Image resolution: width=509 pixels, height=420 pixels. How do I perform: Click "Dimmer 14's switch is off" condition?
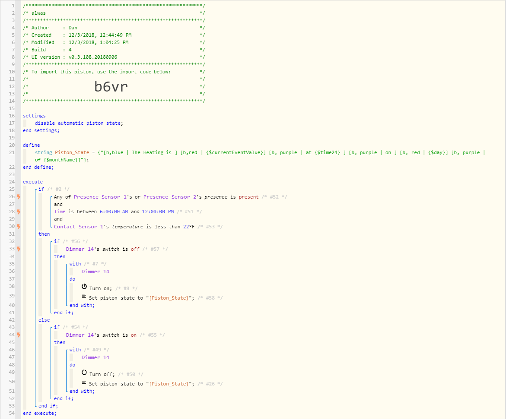point(102,249)
